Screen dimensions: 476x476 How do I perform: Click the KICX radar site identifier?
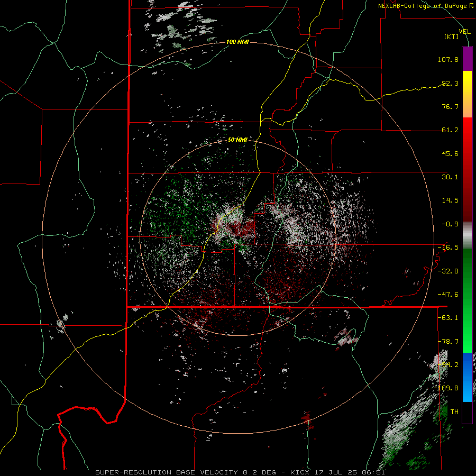pos(300,472)
